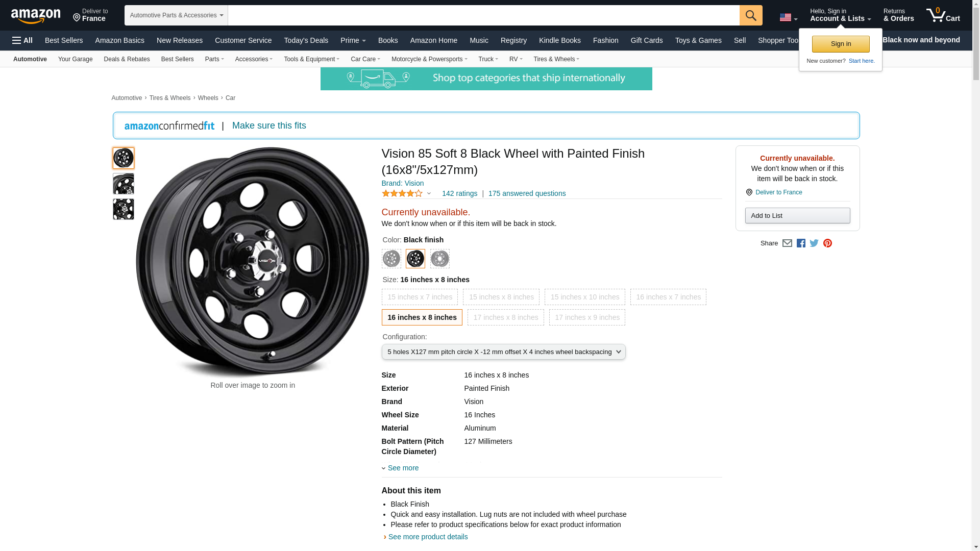This screenshot has width=980, height=551.
Task: Open 175 answered questions link
Action: [527, 193]
